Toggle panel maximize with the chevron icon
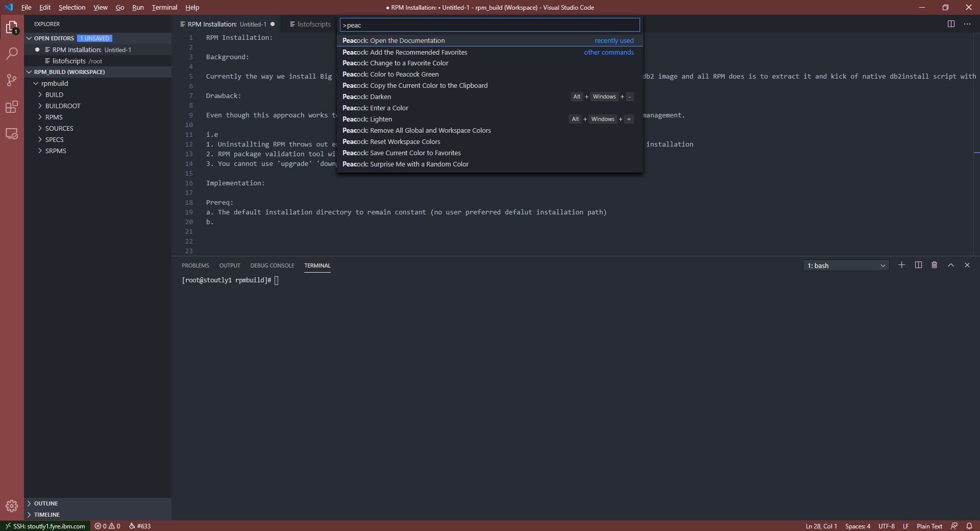 tap(950, 265)
